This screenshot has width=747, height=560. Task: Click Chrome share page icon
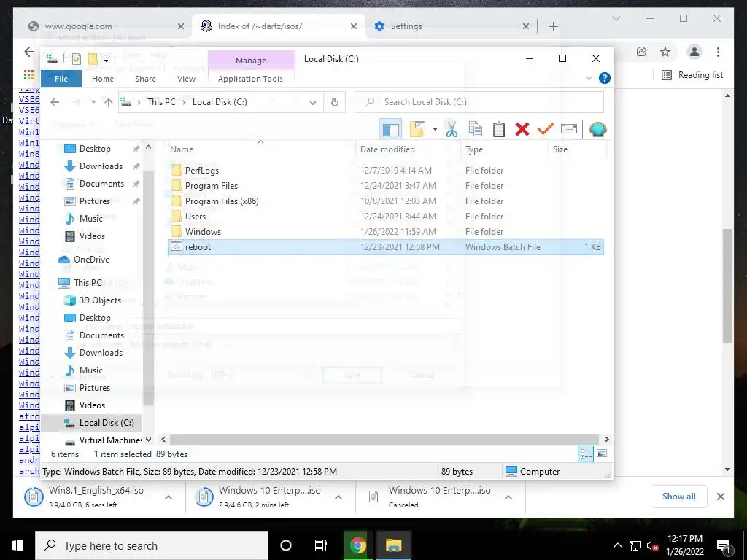coord(642,52)
